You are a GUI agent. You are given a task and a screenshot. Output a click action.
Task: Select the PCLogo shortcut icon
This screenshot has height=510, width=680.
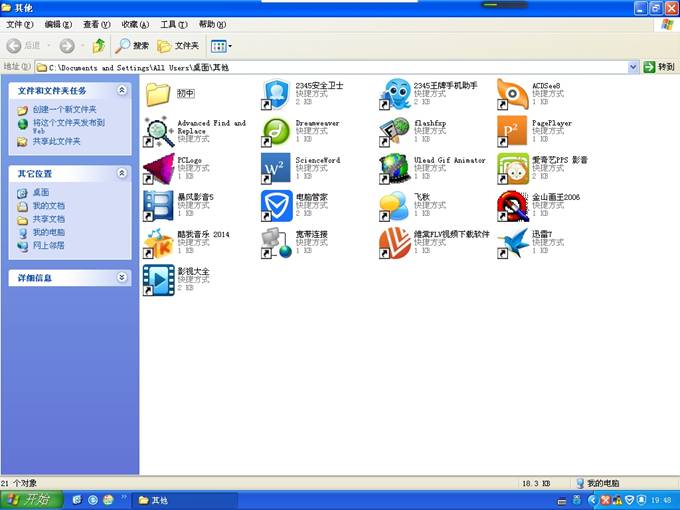click(158, 168)
